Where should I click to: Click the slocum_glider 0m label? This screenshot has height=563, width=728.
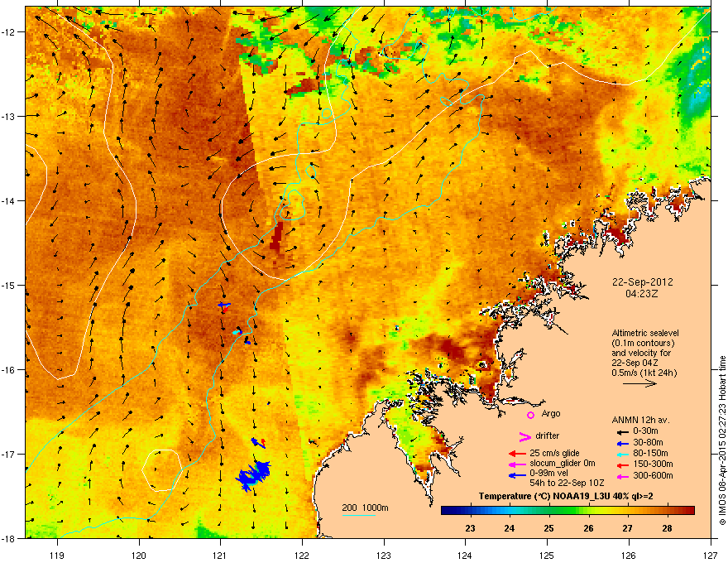coord(563,464)
